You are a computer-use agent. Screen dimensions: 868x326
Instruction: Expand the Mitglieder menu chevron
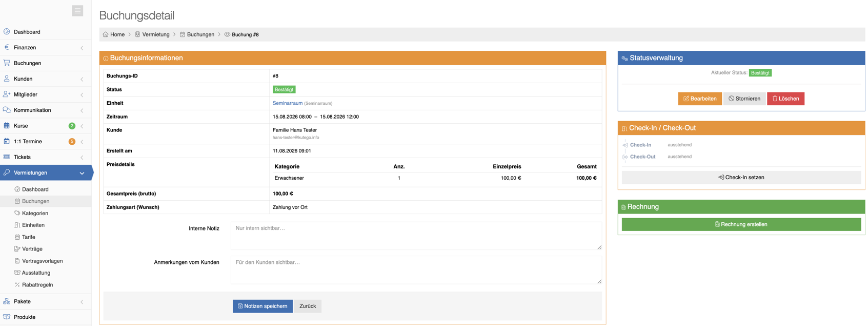tap(82, 95)
